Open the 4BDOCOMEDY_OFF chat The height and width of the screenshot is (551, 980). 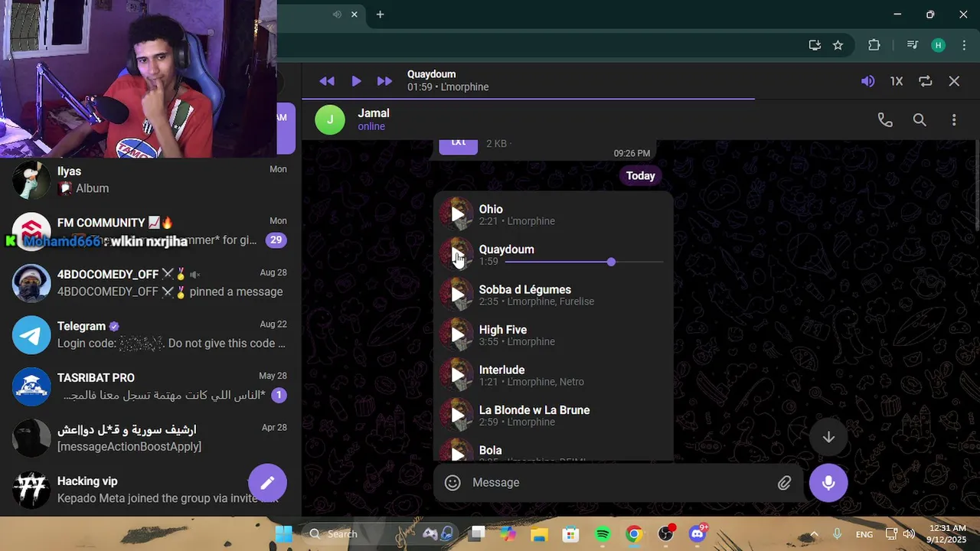149,283
